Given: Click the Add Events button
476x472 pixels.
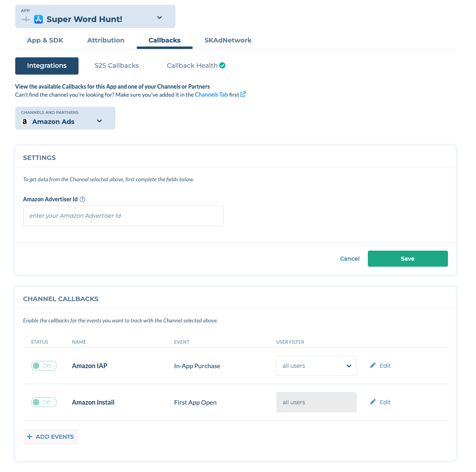Looking at the screenshot, I should 50,437.
